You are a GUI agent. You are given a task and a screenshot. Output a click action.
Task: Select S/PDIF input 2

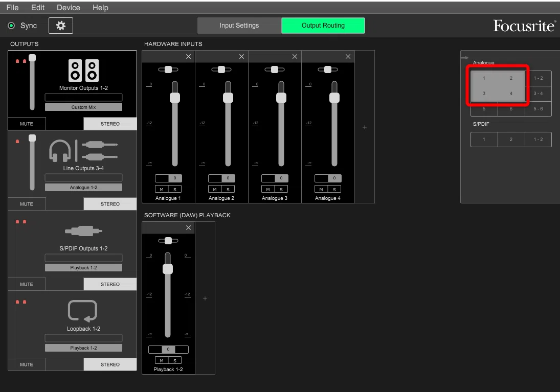[x=511, y=140]
